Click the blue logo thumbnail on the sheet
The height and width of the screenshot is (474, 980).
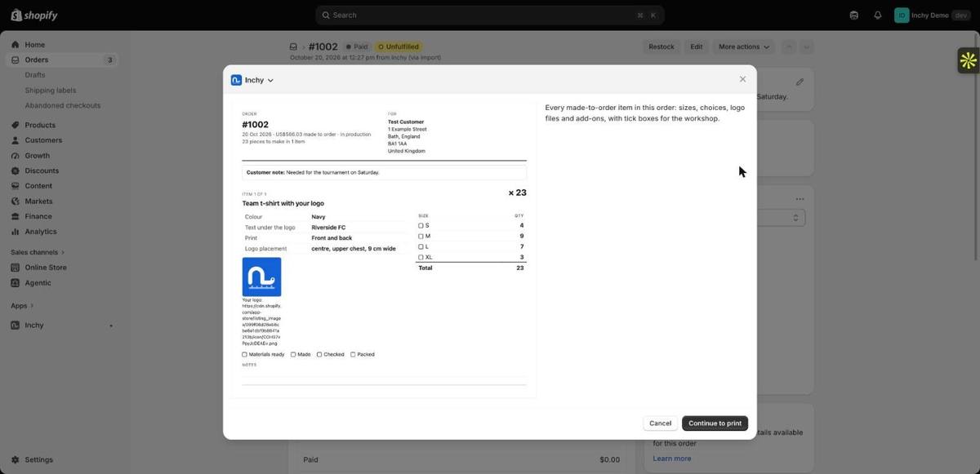(x=261, y=277)
